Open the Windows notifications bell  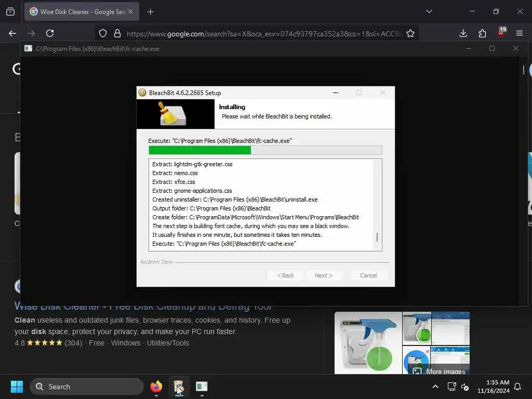[517, 387]
